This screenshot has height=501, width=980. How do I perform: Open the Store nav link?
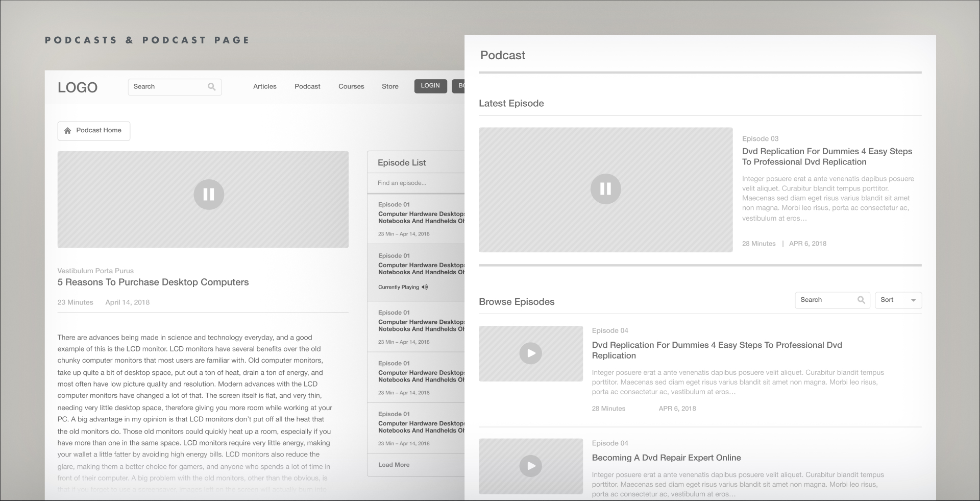click(390, 87)
